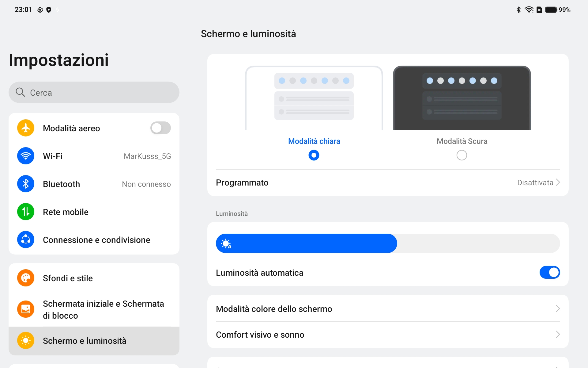Toggle Modalità aereo switch
Screen dimensions: 588x368
pos(160,128)
